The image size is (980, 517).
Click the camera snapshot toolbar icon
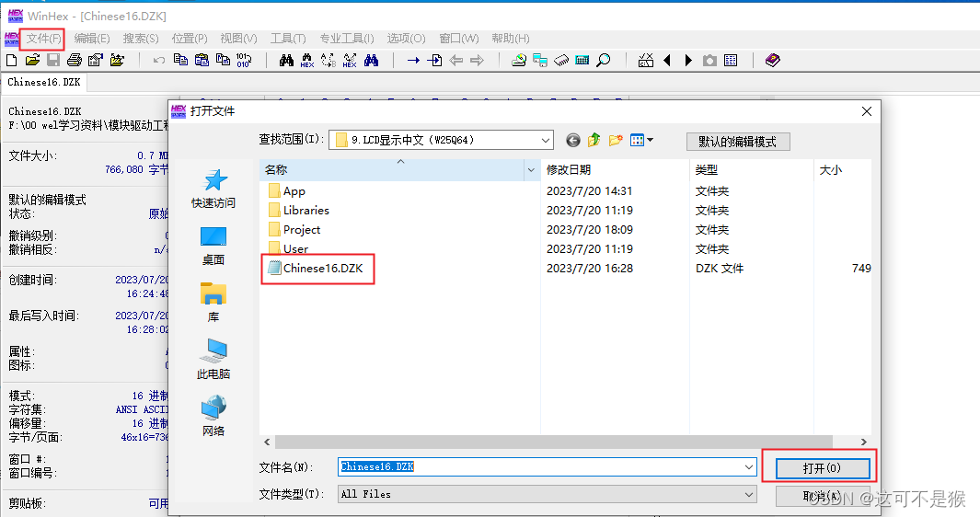point(709,60)
